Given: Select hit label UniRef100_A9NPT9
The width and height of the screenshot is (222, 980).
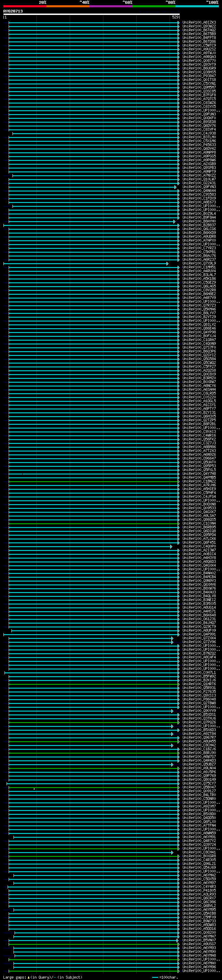Looking at the screenshot, I should click(199, 172).
